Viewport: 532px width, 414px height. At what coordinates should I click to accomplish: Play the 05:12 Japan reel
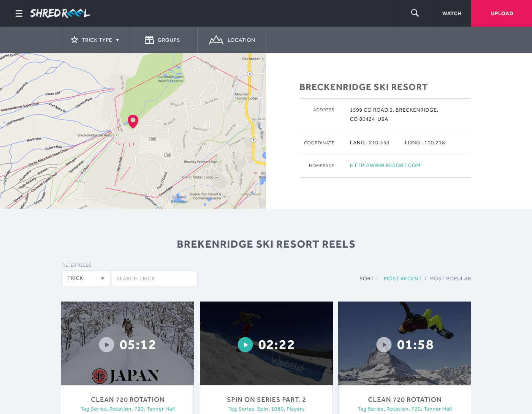107,345
